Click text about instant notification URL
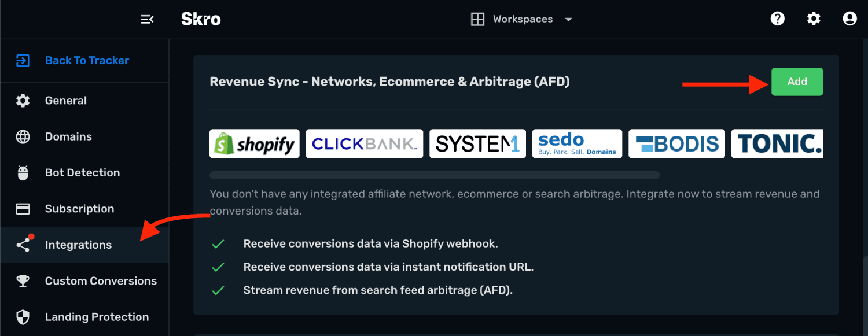The width and height of the screenshot is (868, 336). (388, 267)
